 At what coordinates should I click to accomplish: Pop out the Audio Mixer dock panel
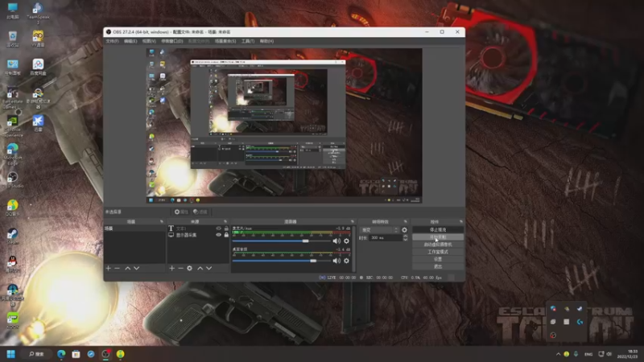point(353,222)
